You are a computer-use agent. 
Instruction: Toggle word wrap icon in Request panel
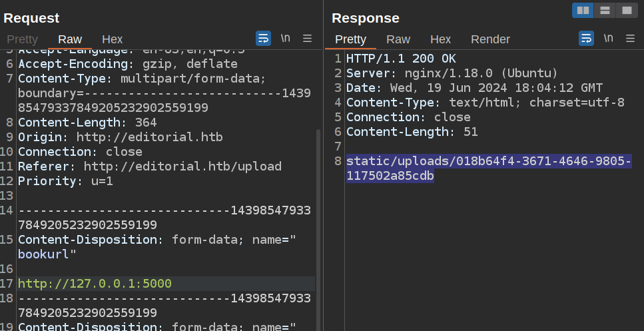click(x=263, y=39)
